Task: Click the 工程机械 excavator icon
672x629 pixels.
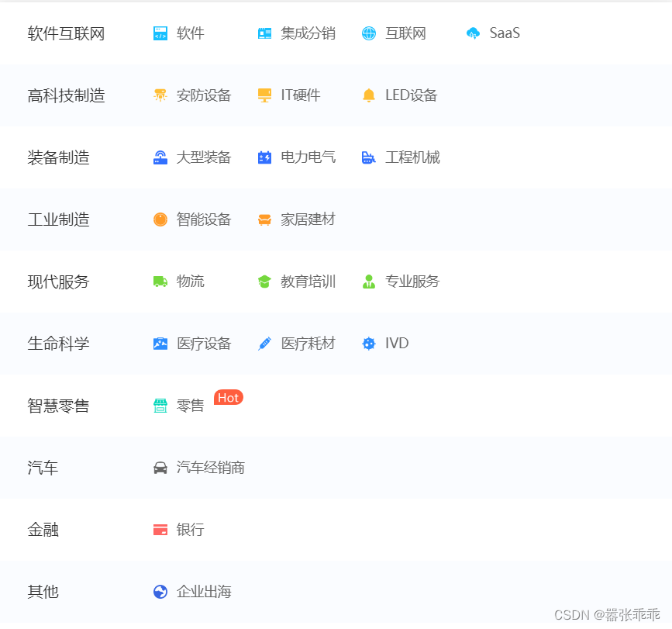Action: 369,157
